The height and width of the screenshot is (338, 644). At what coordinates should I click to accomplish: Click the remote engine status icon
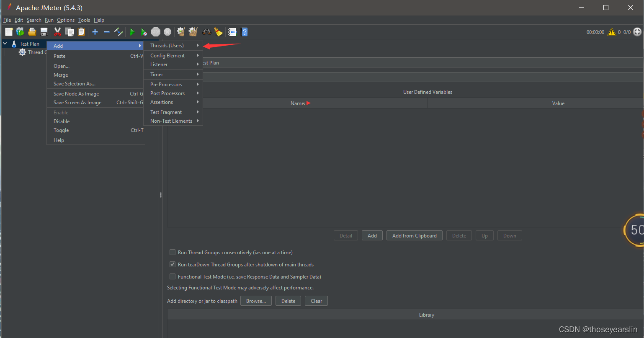[x=637, y=32]
